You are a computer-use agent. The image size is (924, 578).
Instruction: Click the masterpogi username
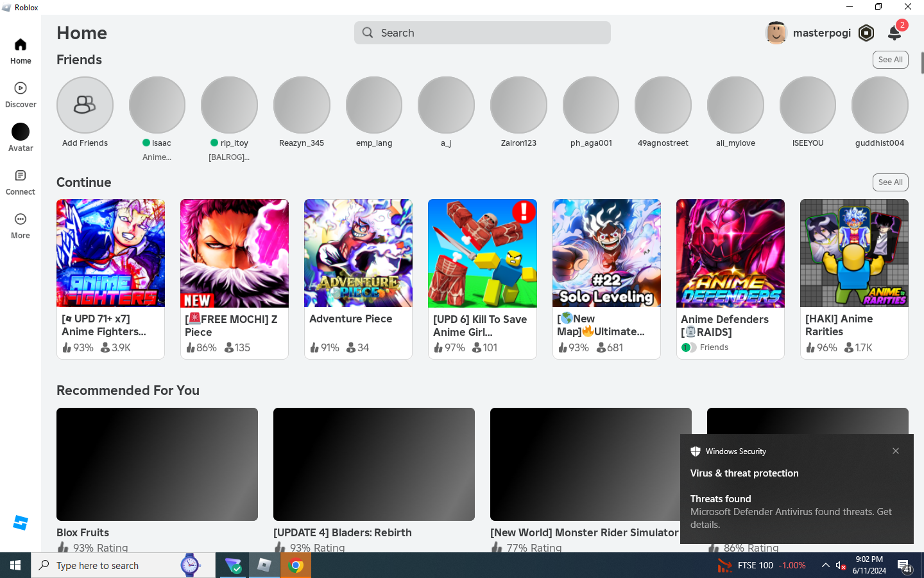pyautogui.click(x=822, y=33)
